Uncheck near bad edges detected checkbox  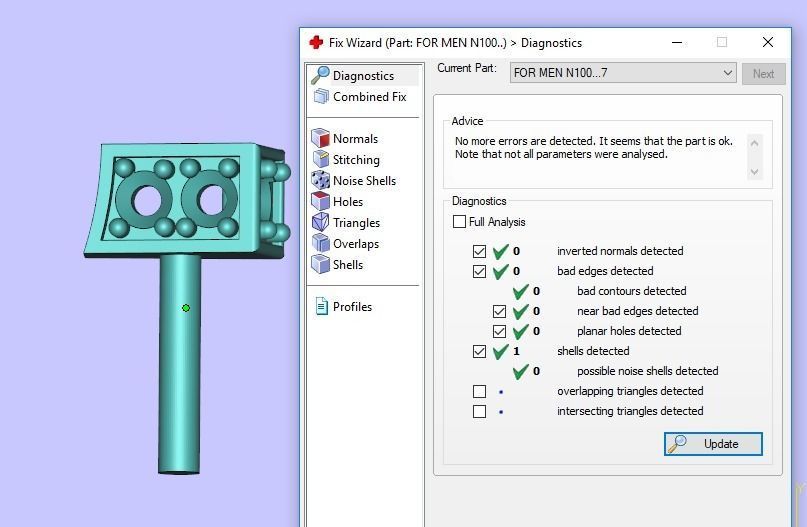(x=499, y=311)
